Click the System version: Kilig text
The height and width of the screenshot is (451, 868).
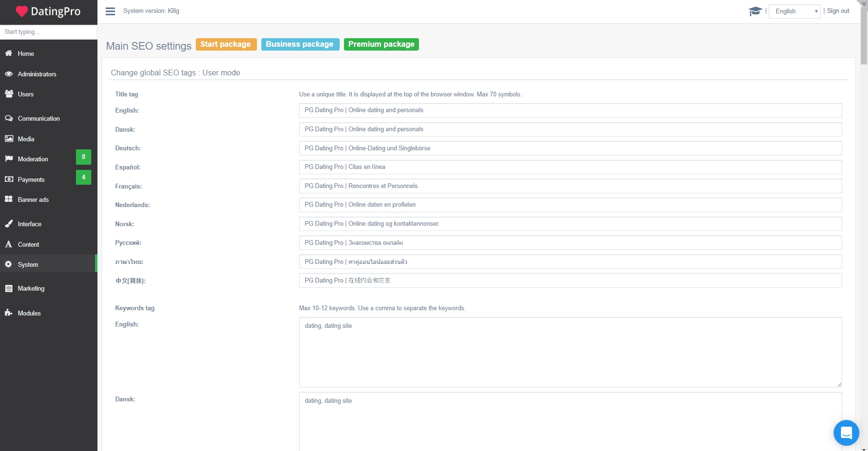click(151, 11)
